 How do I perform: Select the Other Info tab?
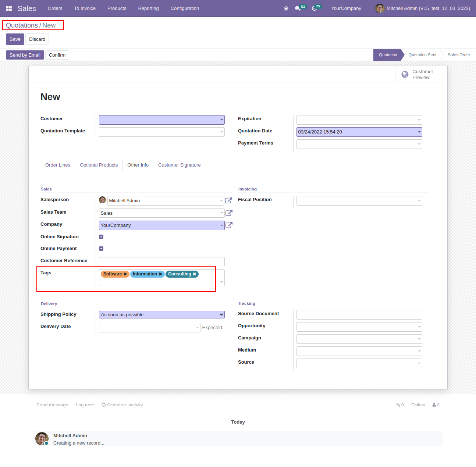(x=138, y=165)
